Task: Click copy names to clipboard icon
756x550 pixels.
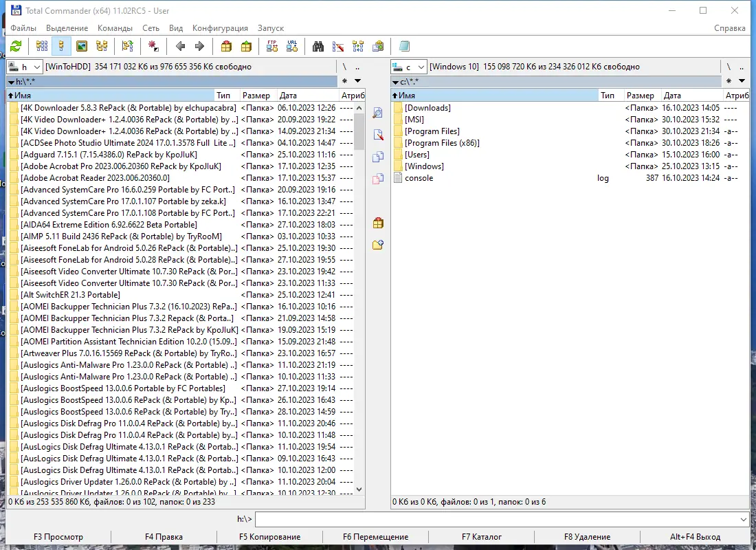Action: point(378,46)
